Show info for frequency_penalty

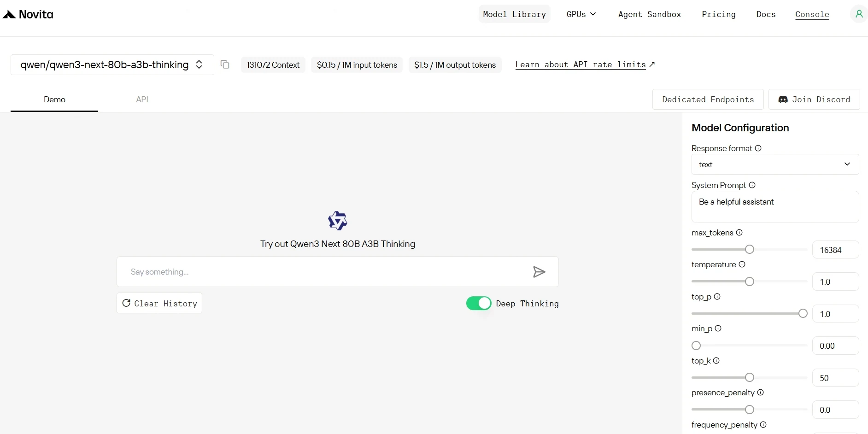click(x=763, y=425)
